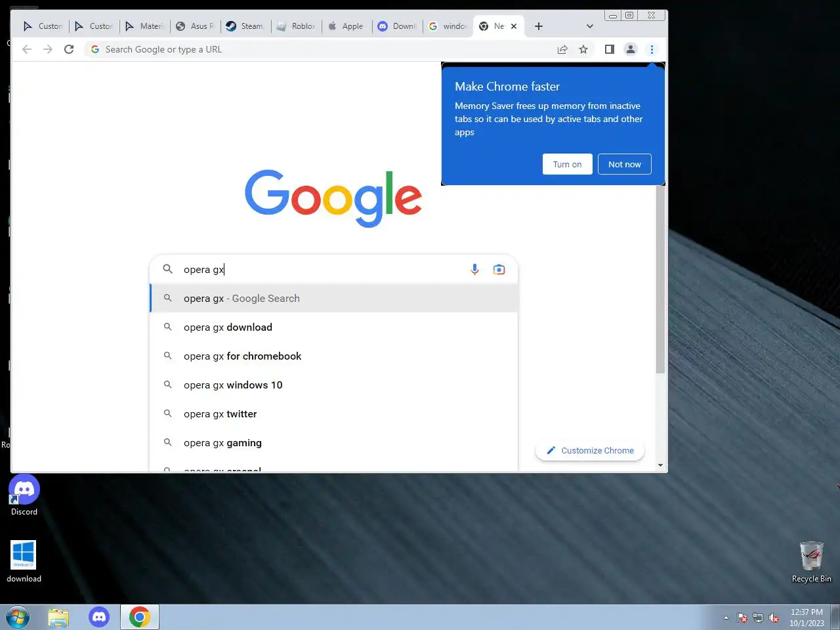The height and width of the screenshot is (630, 840).
Task: Reload the page with the refresh icon
Action: 69,49
